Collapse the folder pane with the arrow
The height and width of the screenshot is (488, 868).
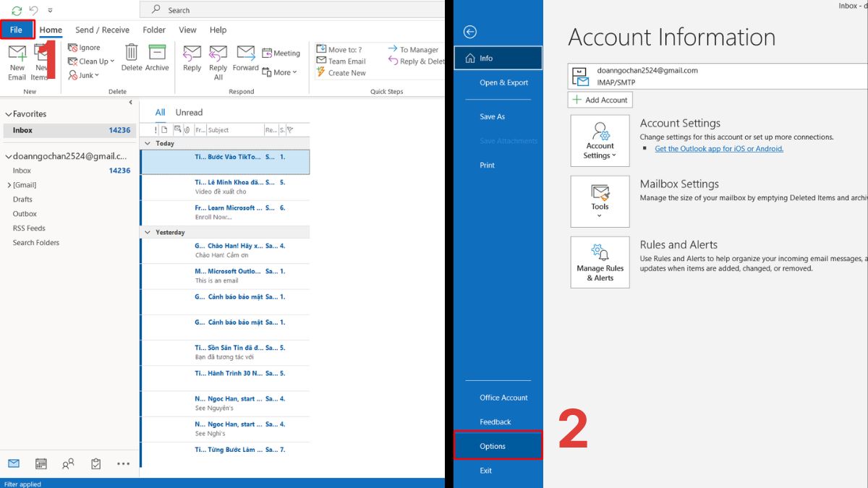pos(131,103)
